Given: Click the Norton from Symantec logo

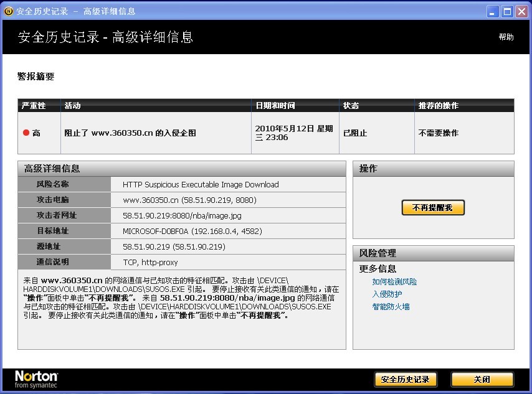Looking at the screenshot, I should coord(36,378).
